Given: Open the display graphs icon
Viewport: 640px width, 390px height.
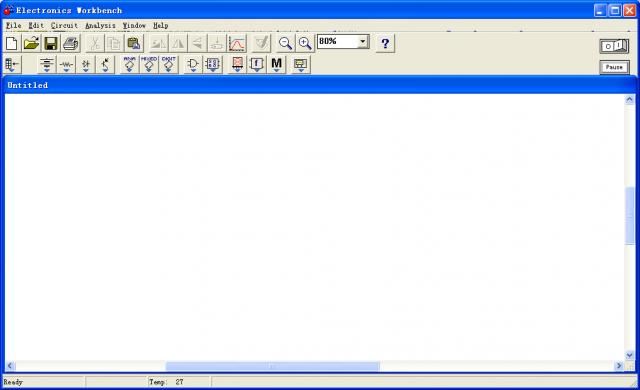Looking at the screenshot, I should tap(237, 43).
